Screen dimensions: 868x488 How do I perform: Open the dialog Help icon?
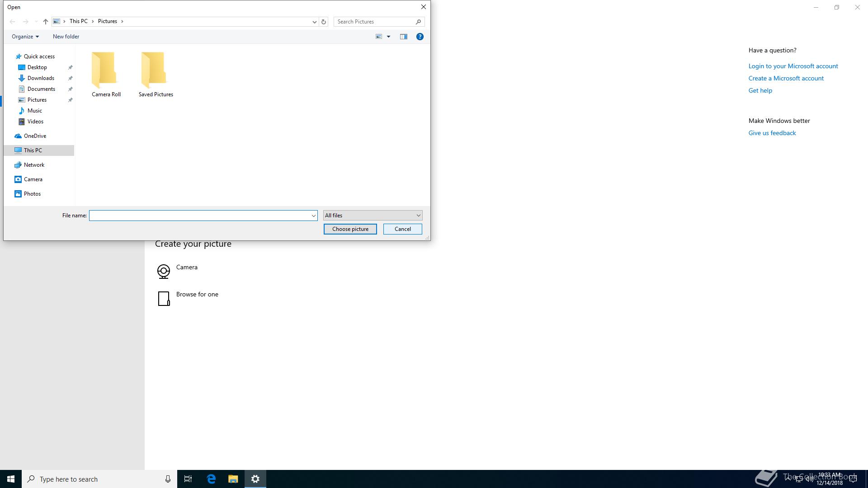tap(420, 37)
